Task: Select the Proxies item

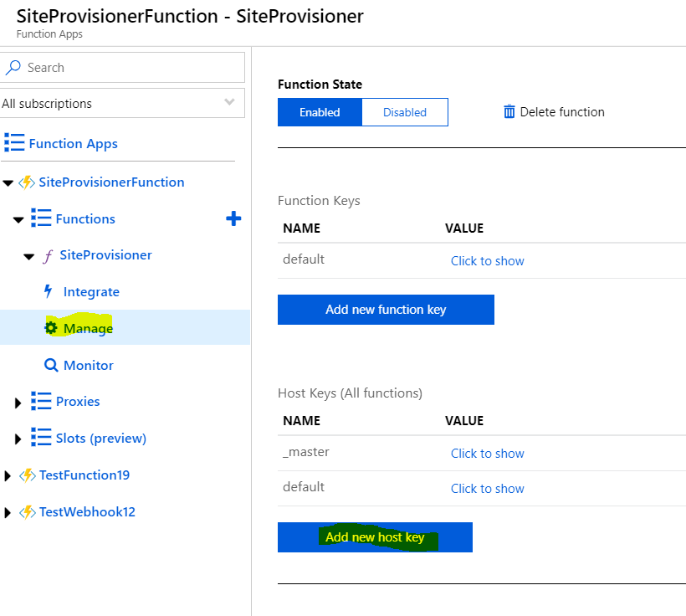Action: pos(78,402)
